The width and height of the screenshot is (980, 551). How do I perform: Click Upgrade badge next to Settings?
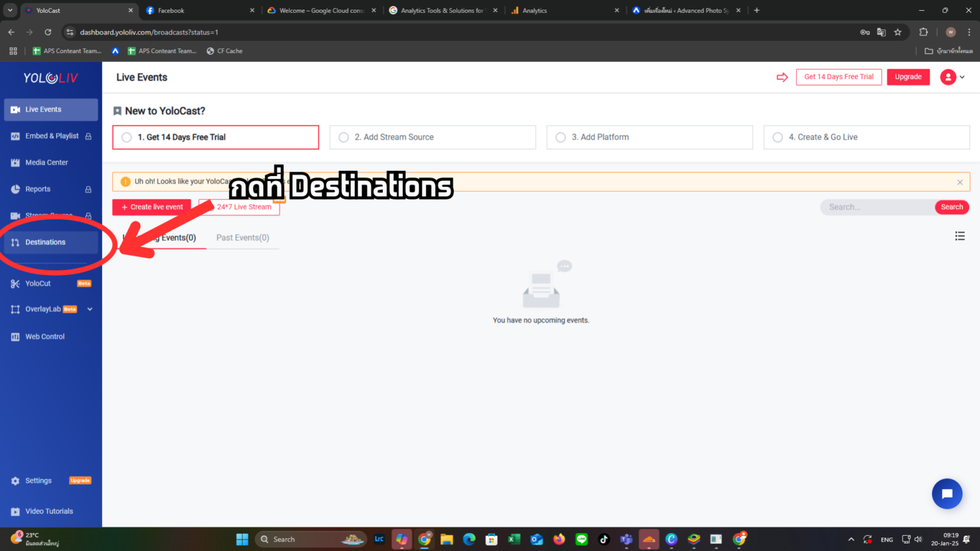80,481
